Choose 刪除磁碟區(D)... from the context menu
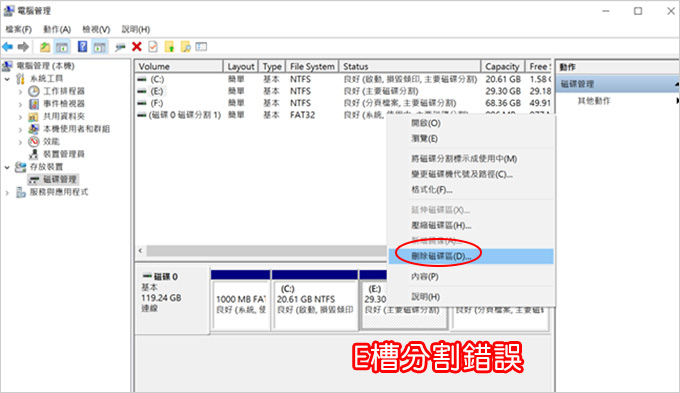The image size is (680, 393). tap(471, 256)
